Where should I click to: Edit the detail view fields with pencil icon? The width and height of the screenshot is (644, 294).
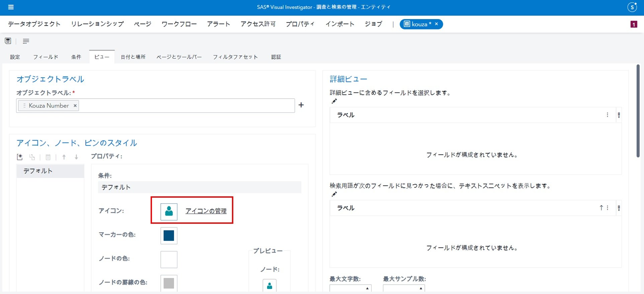point(334,101)
